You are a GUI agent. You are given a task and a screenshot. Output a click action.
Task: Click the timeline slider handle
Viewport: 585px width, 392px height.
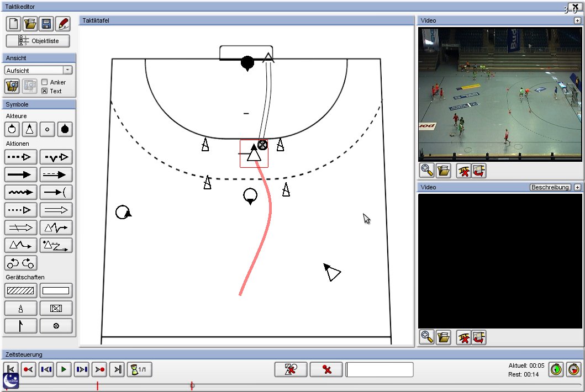192,385
